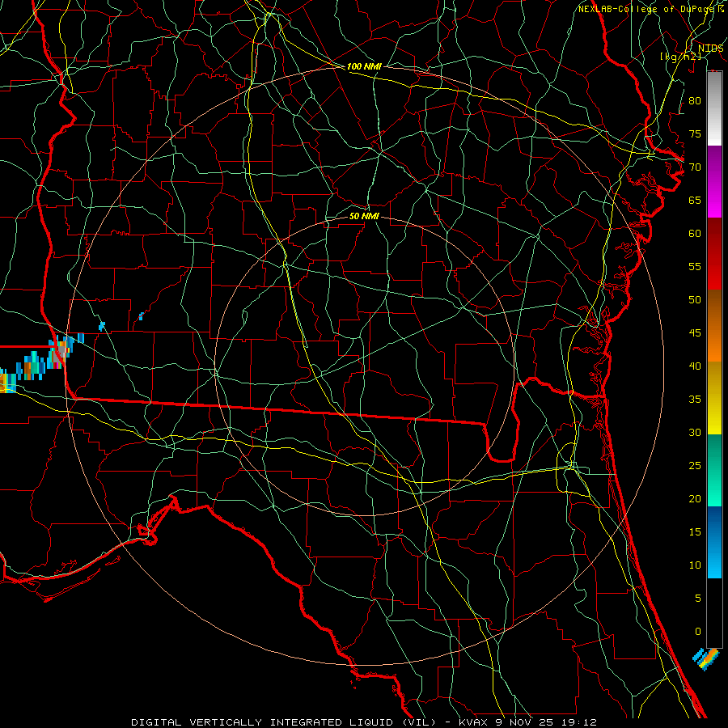Click the 20 value on color scale

pos(695,498)
